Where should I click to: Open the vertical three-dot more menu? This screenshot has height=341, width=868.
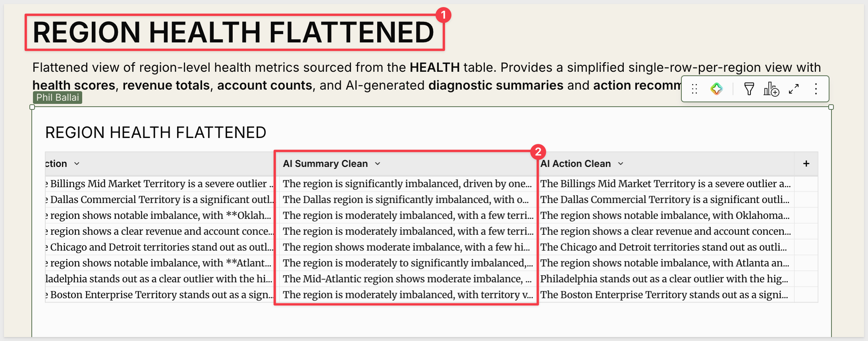point(816,89)
